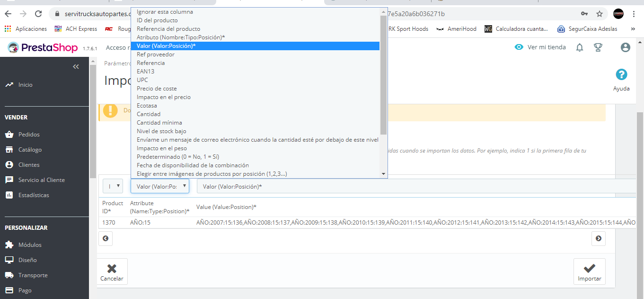Select 'Ref proveedor' option
644x299 pixels.
tap(256, 54)
